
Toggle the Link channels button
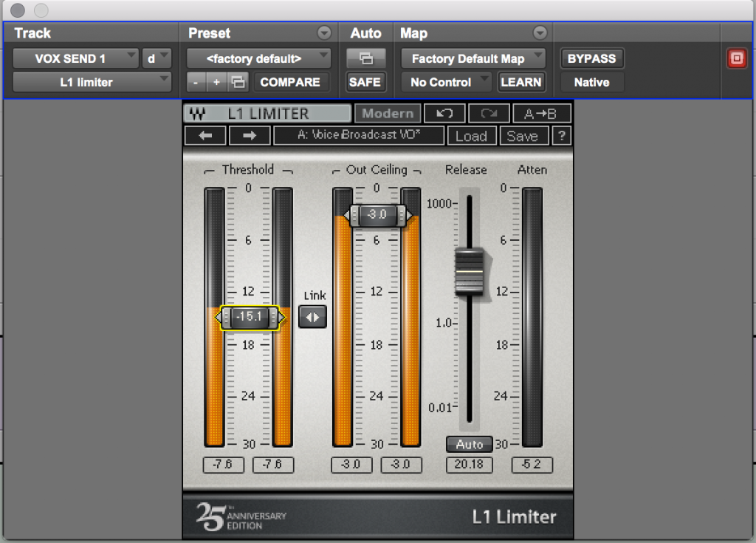312,317
